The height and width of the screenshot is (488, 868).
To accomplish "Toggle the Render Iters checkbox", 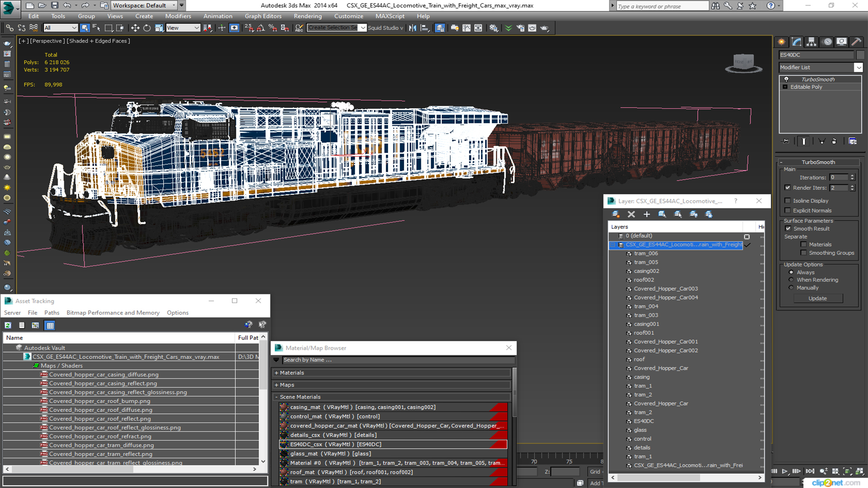I will pos(788,188).
